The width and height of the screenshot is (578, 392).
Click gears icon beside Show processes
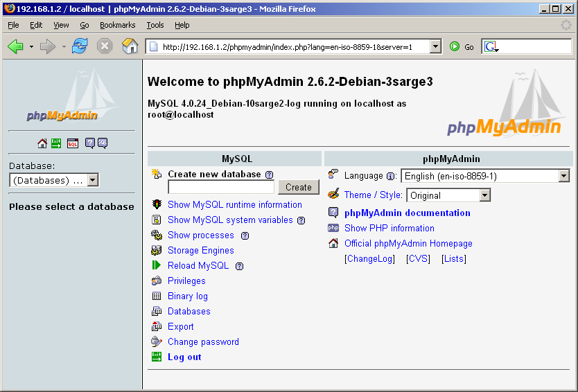[157, 235]
